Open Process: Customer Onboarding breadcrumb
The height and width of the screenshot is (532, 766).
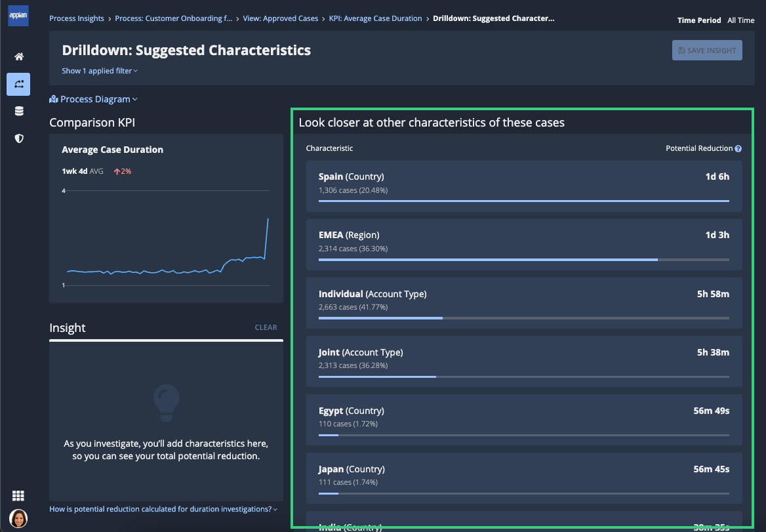[173, 18]
